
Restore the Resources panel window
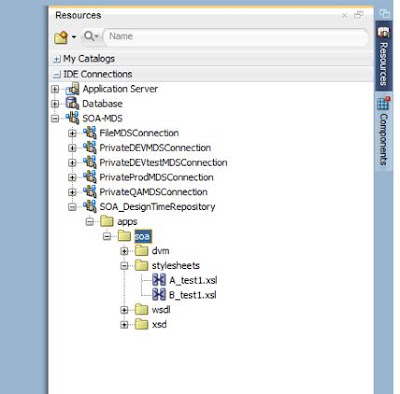[x=359, y=15]
